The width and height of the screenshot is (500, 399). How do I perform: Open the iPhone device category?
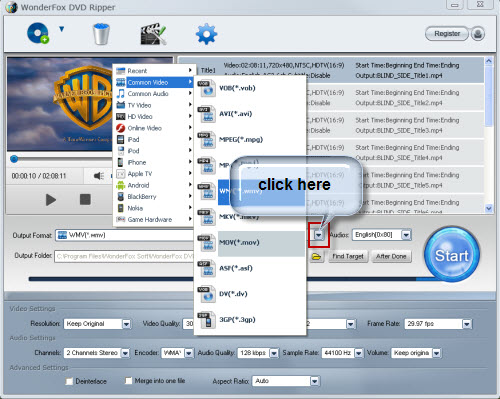[x=154, y=162]
